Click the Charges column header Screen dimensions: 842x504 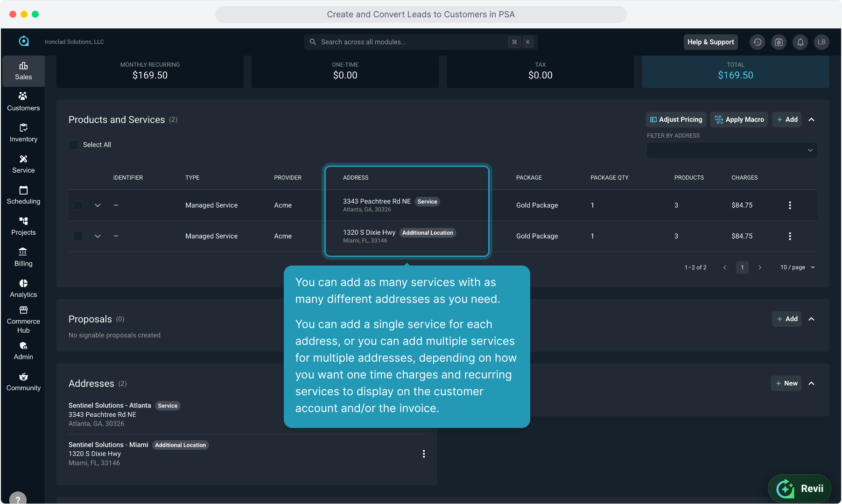744,178
